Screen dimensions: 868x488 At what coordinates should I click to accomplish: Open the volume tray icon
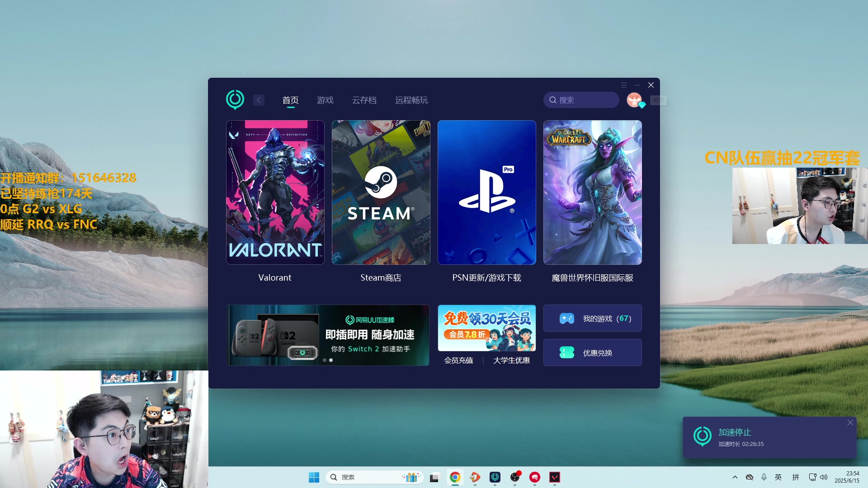pos(824,477)
